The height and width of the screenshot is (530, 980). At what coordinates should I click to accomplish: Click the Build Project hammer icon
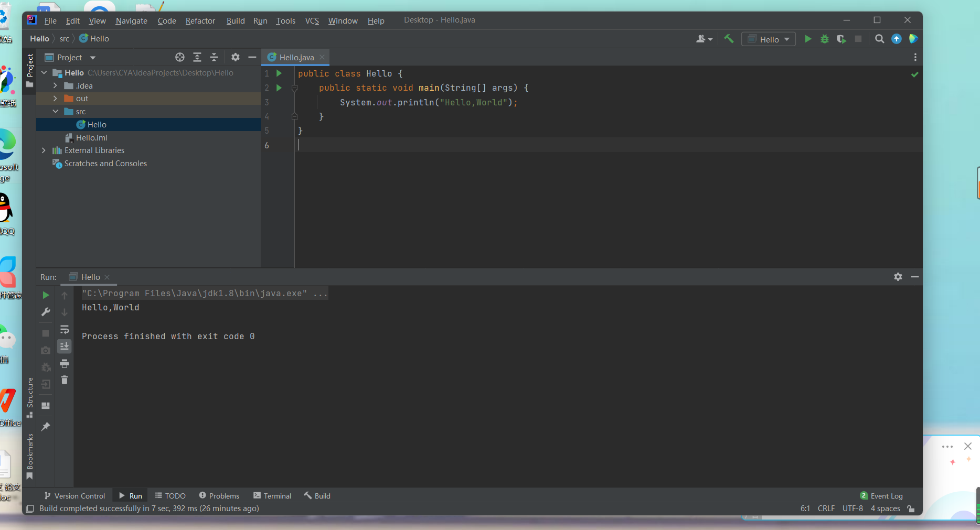tap(729, 39)
